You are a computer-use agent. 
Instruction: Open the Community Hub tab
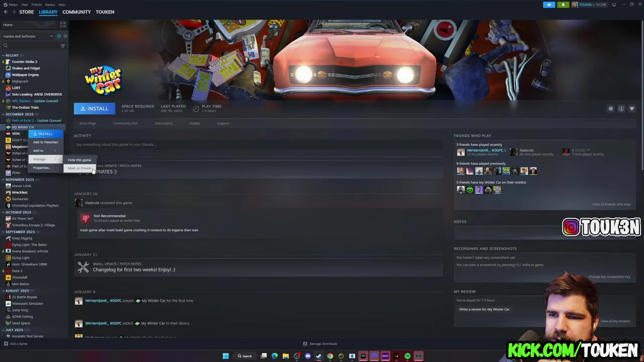[125, 123]
